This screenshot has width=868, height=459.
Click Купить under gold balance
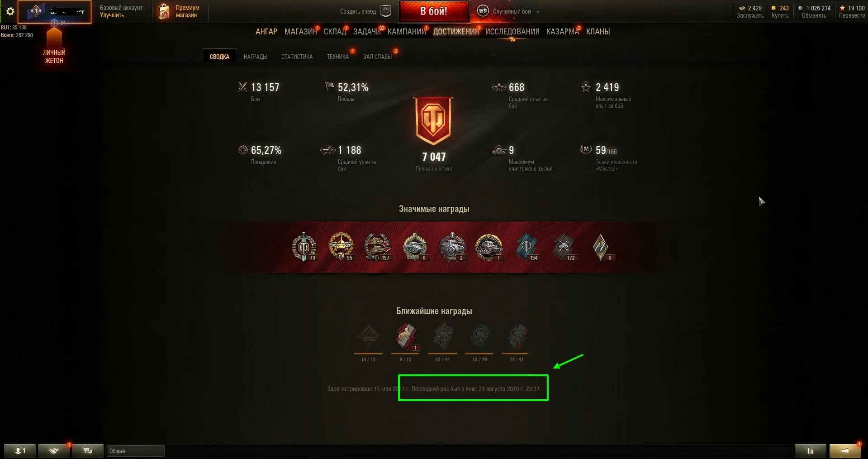pos(780,15)
